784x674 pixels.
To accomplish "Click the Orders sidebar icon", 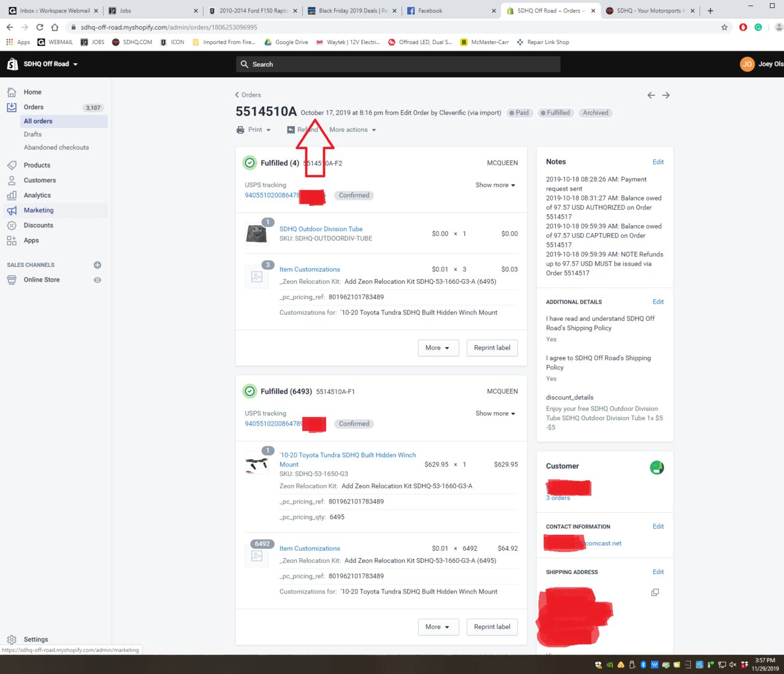I will (x=12, y=107).
